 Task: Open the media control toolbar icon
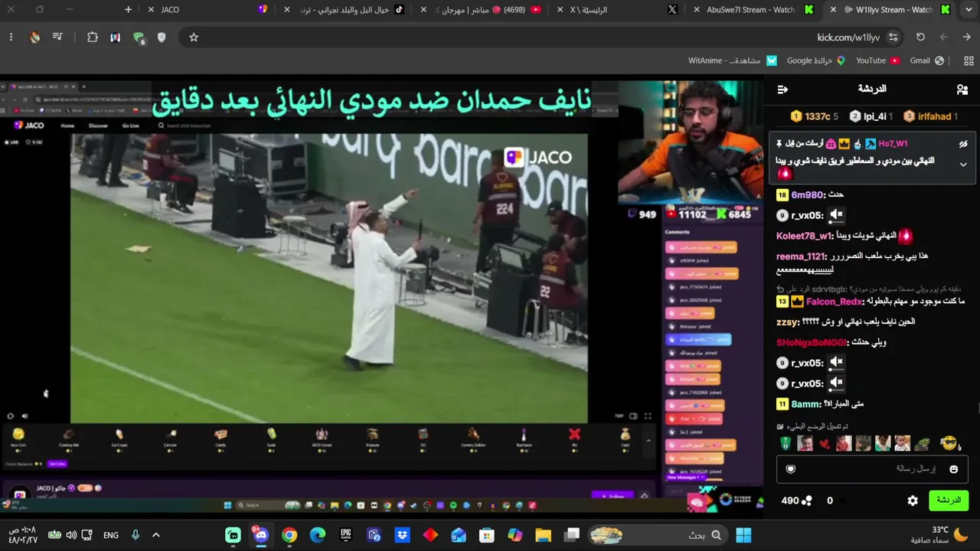(x=57, y=37)
